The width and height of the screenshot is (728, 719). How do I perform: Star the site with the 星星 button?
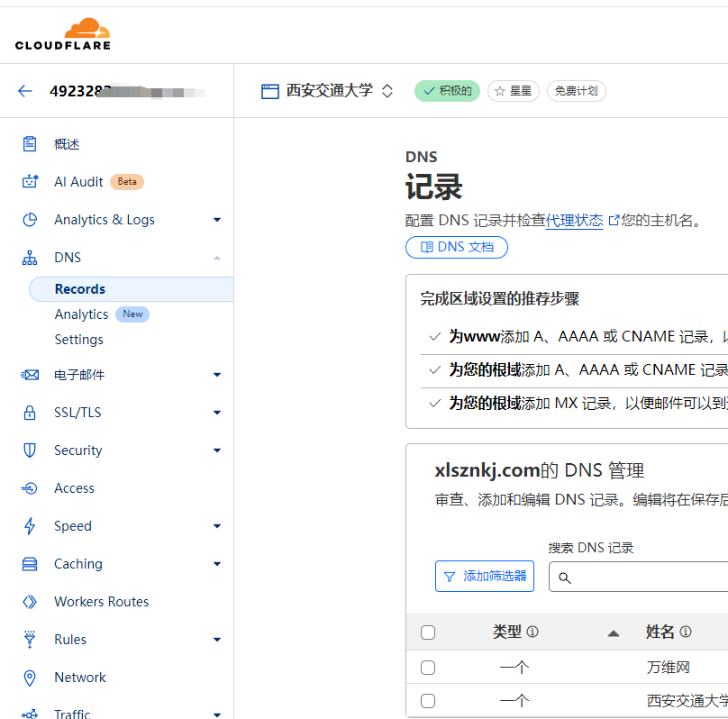(513, 91)
